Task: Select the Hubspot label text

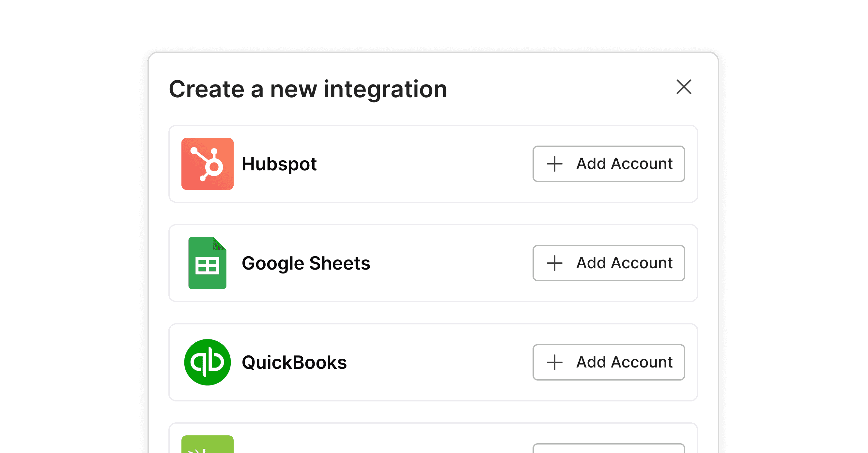Action: click(279, 164)
